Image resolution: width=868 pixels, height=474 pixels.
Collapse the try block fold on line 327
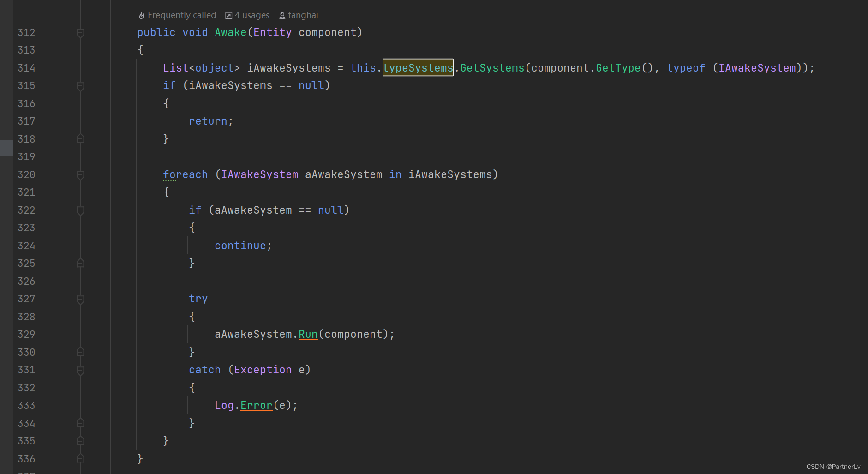tap(80, 300)
